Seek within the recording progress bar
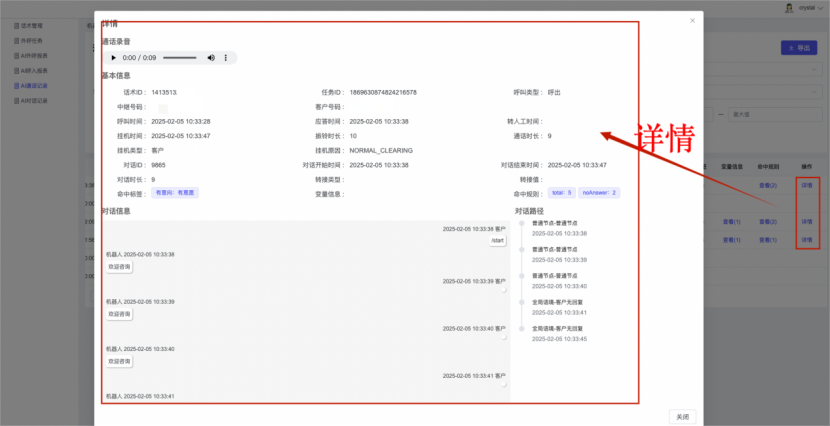This screenshot has height=426, width=830. click(179, 58)
